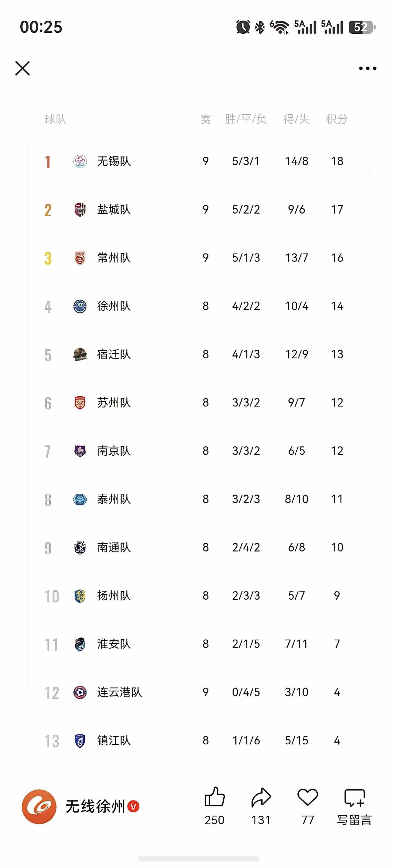397x868 pixels.
Task: Select the 积分 column header
Action: tap(337, 119)
